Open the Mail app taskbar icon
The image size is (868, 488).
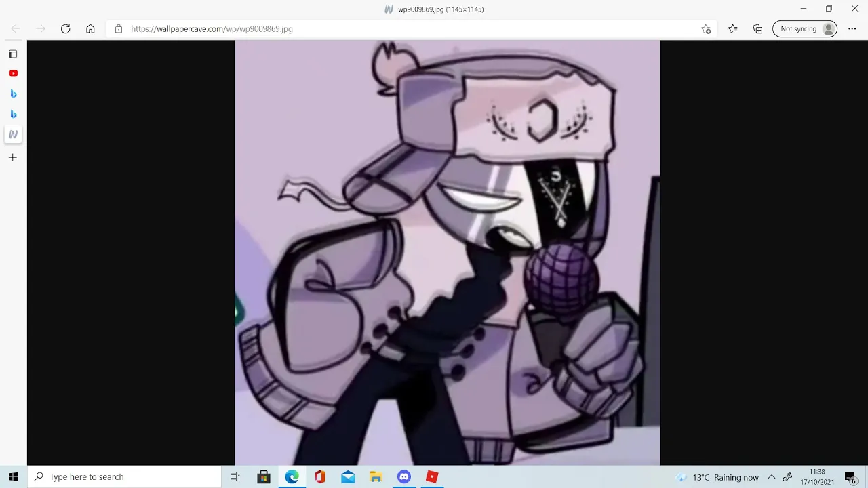pyautogui.click(x=348, y=476)
